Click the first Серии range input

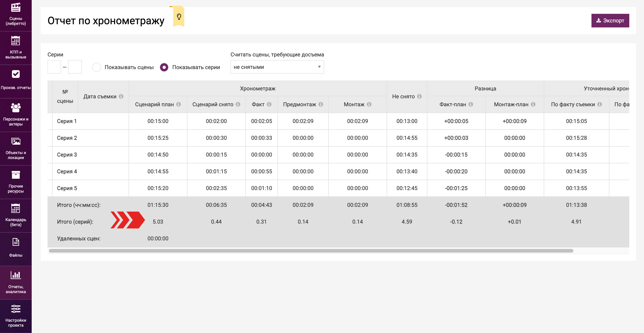[x=54, y=67]
